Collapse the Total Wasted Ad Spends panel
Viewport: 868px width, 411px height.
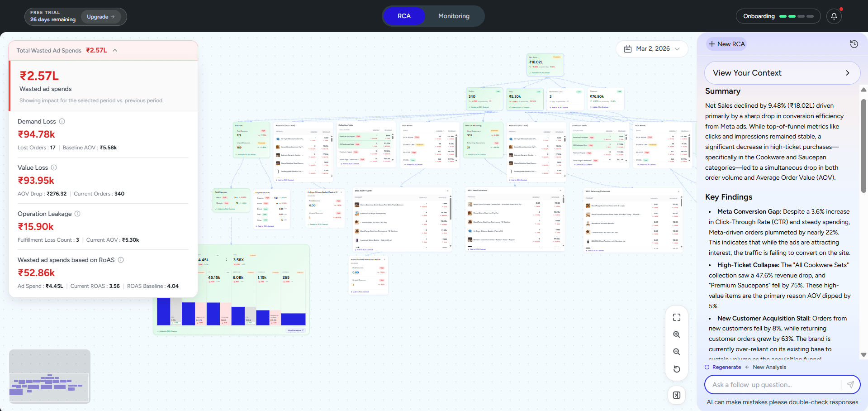115,50
